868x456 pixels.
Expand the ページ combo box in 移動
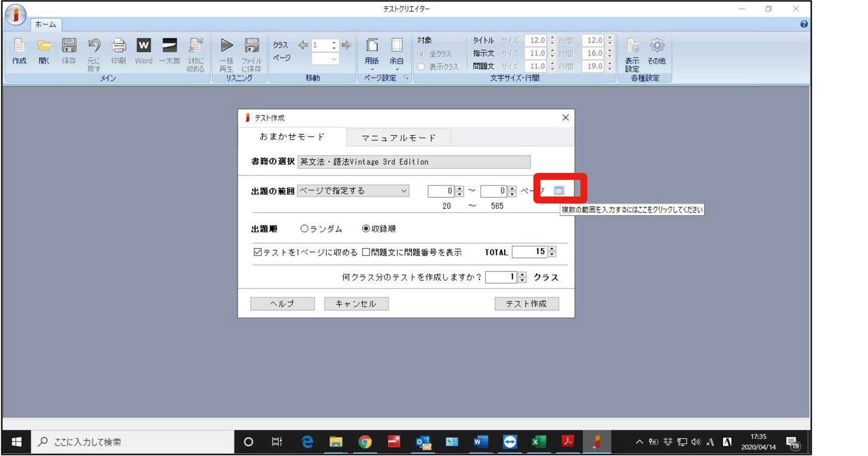point(334,59)
